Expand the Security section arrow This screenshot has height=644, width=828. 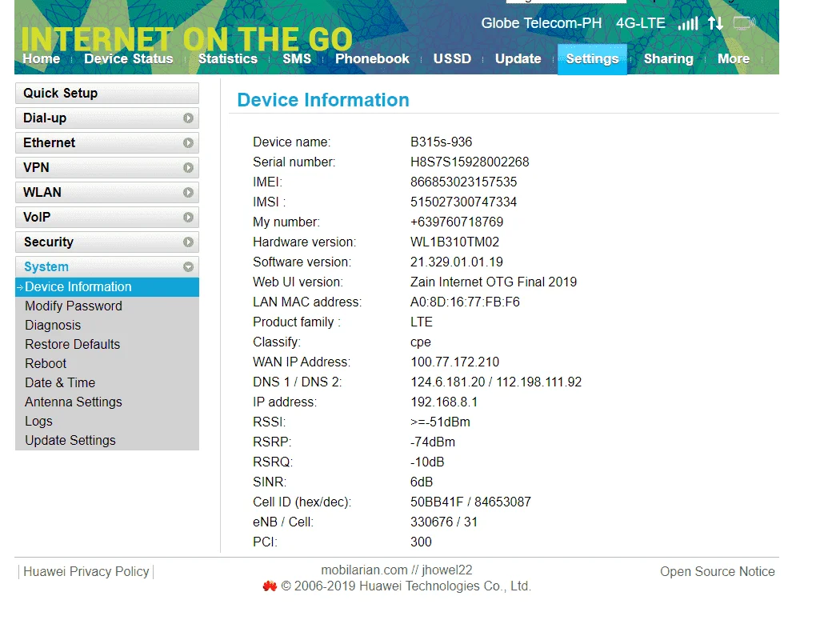tap(188, 242)
